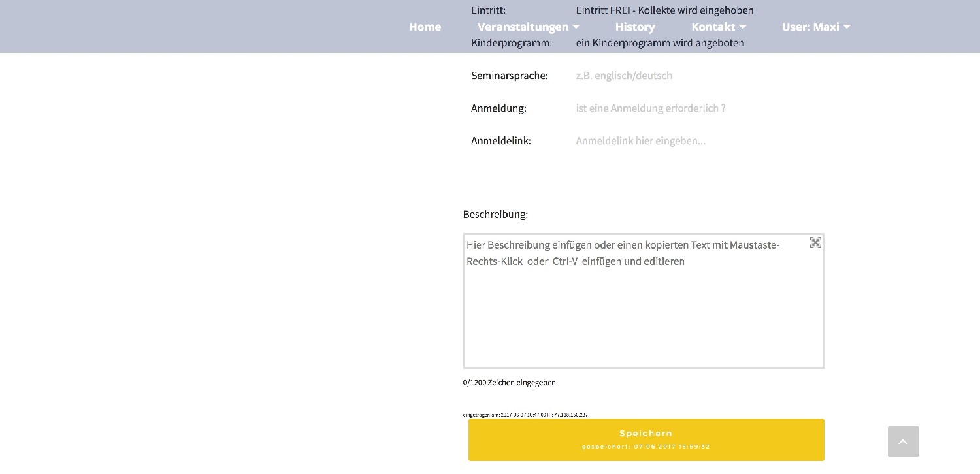The image size is (980, 474).
Task: Open the User: Maxi account dropdown
Action: 816,27
